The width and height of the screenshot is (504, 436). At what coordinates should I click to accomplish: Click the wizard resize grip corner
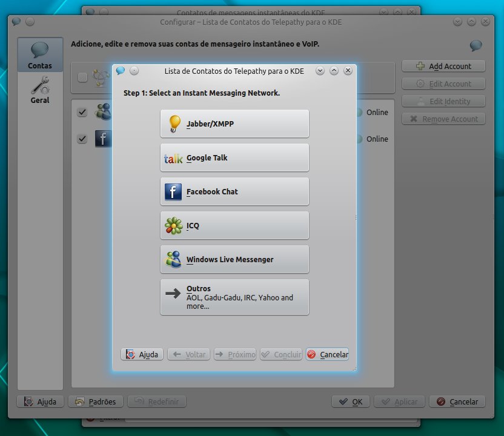pyautogui.click(x=354, y=369)
